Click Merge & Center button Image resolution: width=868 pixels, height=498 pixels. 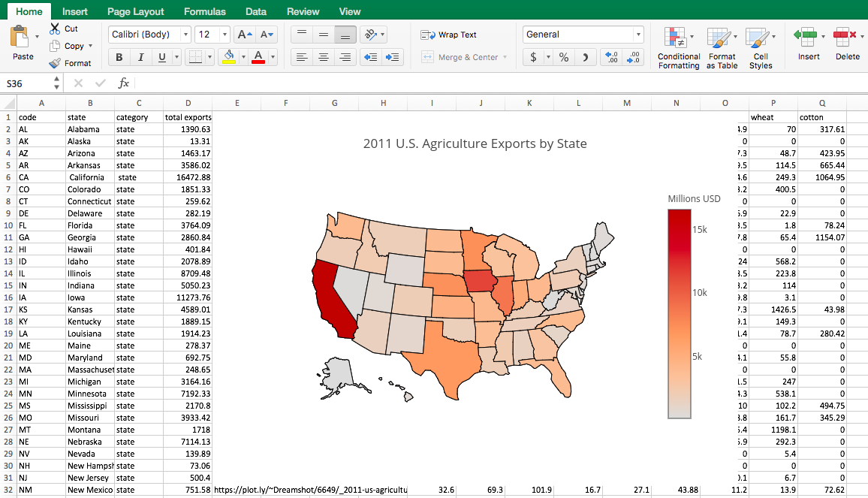tap(460, 57)
